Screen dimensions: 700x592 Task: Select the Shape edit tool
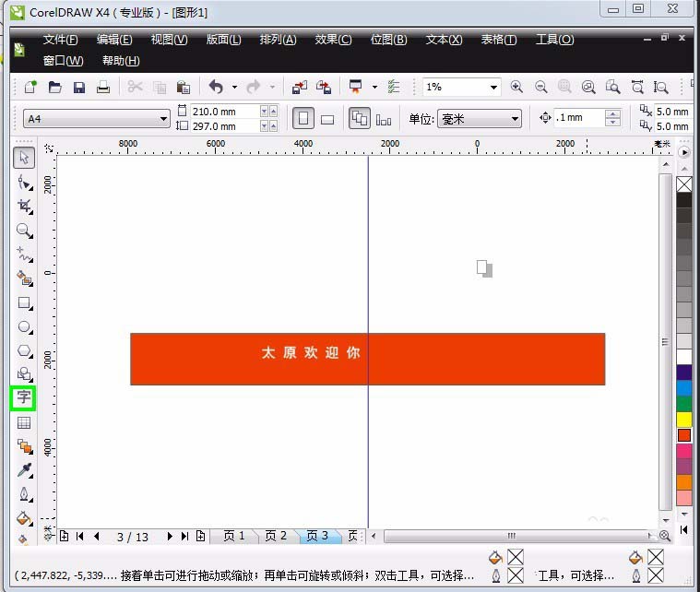point(24,183)
